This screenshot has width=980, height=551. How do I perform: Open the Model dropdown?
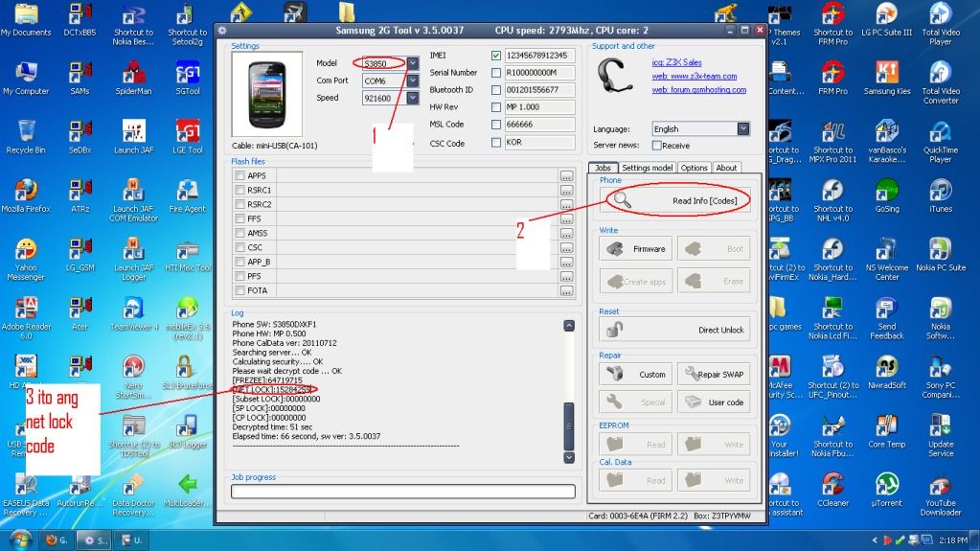[x=413, y=63]
